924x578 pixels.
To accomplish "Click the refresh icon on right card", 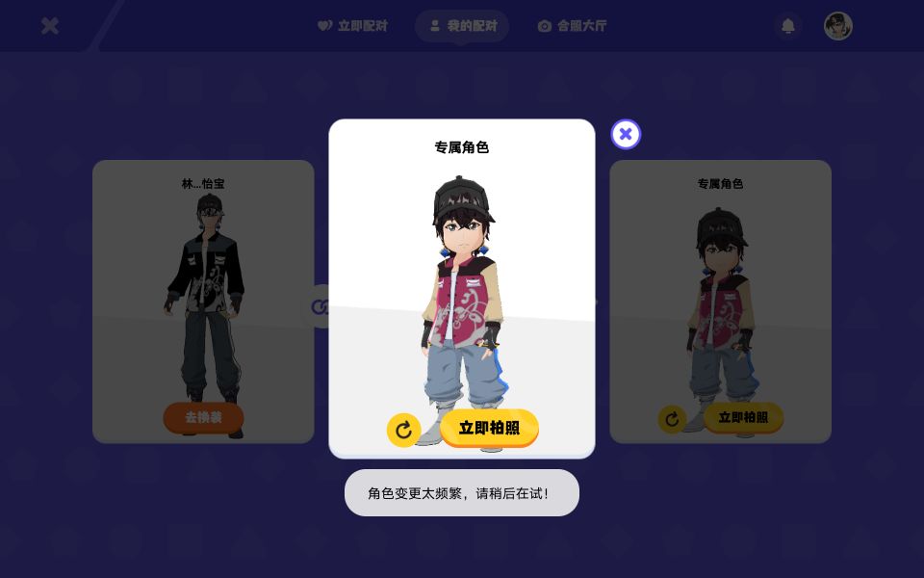I will coord(672,419).
